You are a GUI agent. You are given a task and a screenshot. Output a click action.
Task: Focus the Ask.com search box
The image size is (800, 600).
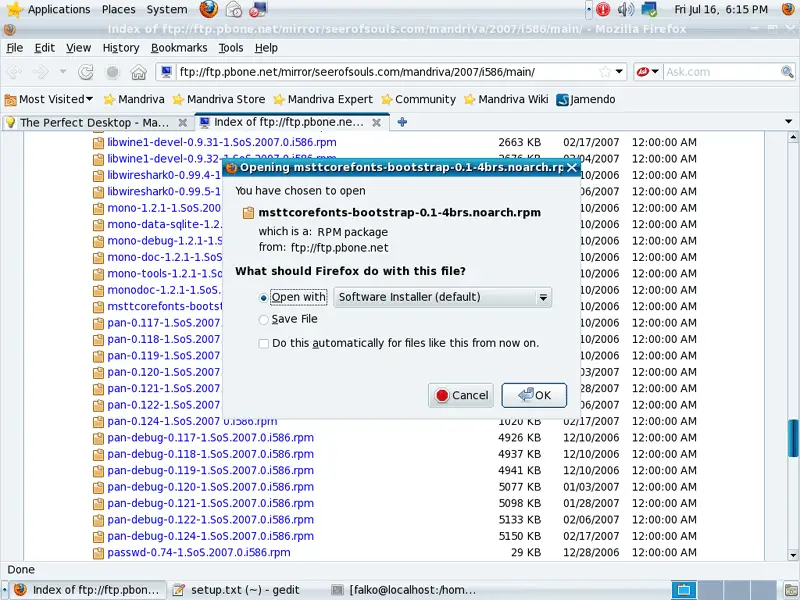pyautogui.click(x=721, y=72)
